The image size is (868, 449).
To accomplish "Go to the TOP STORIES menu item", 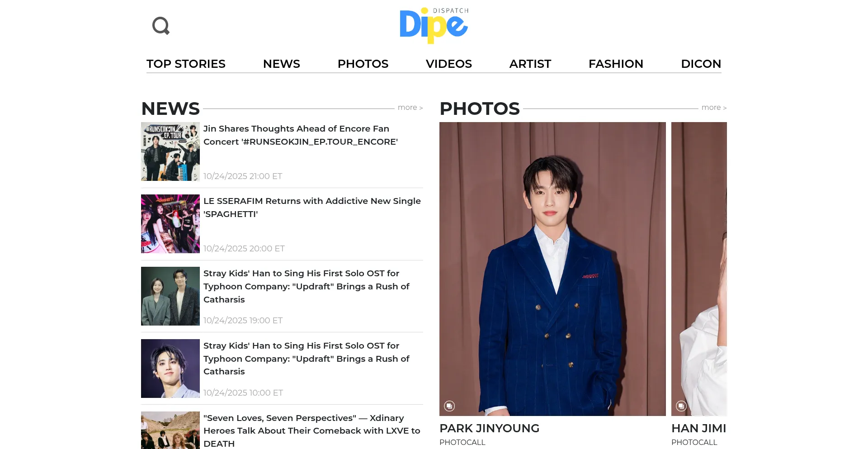I will point(186,64).
